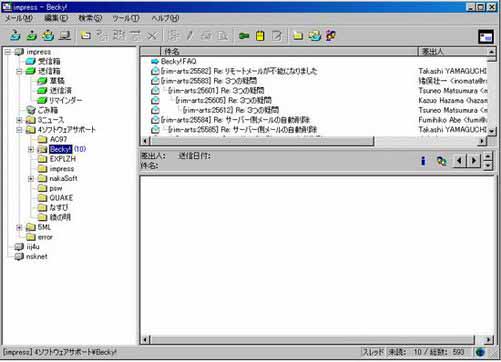This screenshot has height=362, width=501.
Task: Click the notepad with pencil toolbar icon
Action: tap(277, 35)
